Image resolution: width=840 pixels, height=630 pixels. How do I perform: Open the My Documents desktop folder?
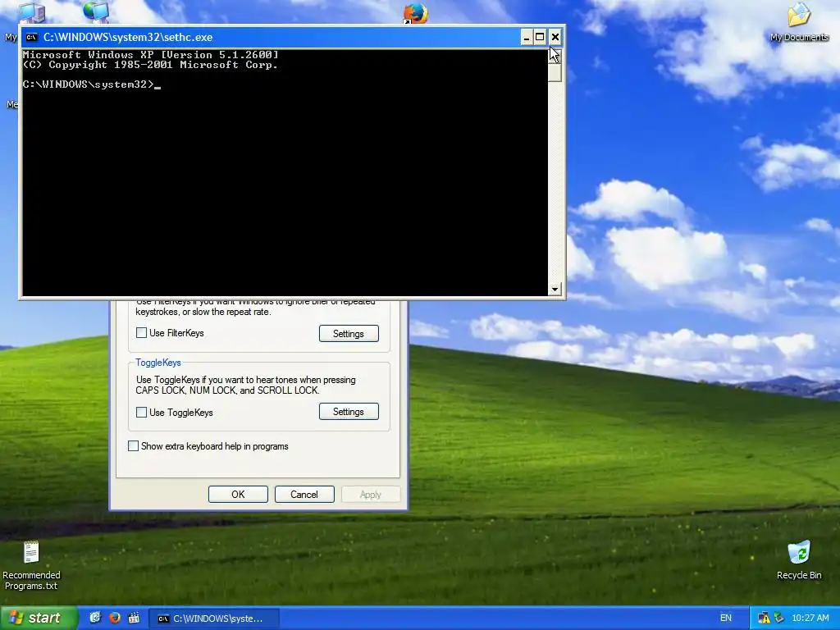click(x=799, y=21)
